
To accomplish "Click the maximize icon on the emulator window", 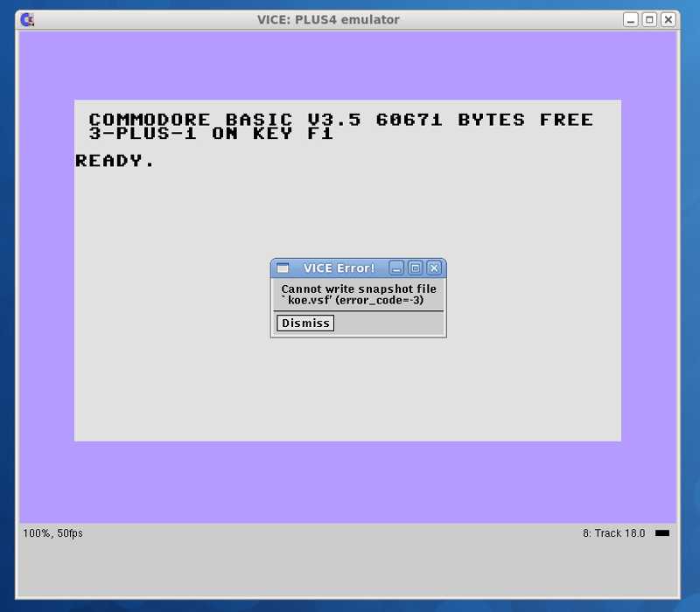I will [x=648, y=19].
